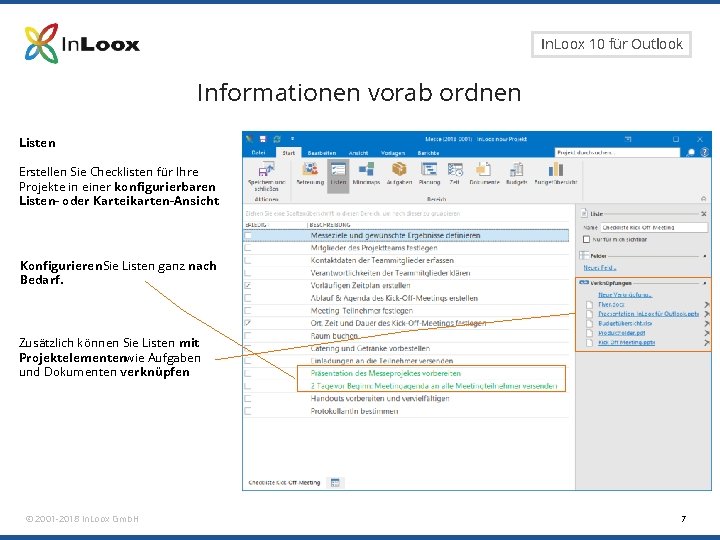Open the Budgets section icon

click(x=516, y=174)
